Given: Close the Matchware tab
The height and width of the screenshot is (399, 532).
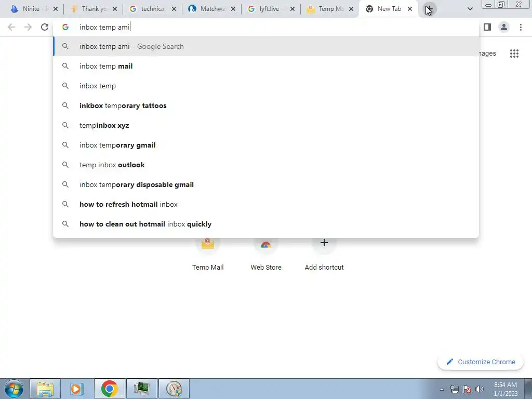Looking at the screenshot, I should tap(233, 9).
